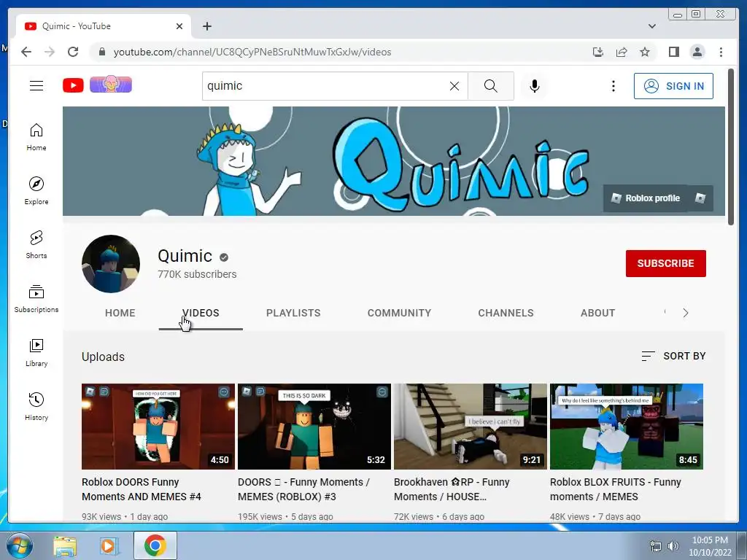Show more channel tabs with right chevron
Screen dimensions: 747x560
pyautogui.click(x=685, y=313)
